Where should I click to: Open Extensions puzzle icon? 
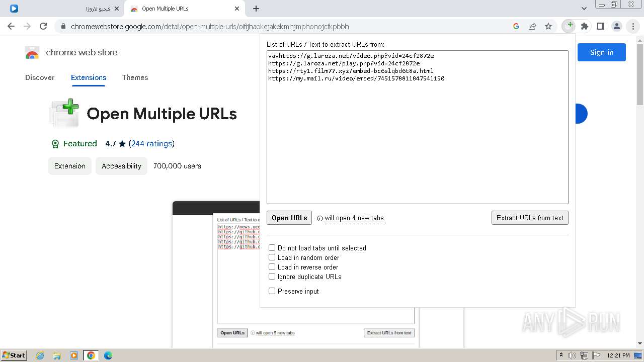pyautogui.click(x=585, y=26)
